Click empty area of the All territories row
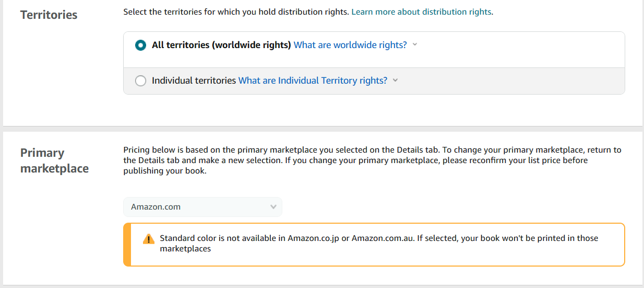The height and width of the screenshot is (288, 644). [x=522, y=50]
